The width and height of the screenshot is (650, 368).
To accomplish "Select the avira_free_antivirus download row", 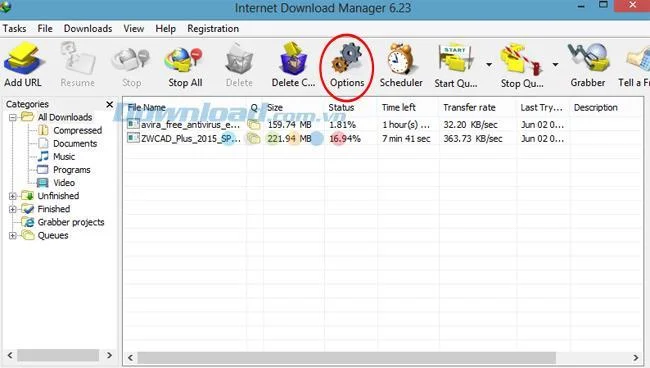I will point(383,124).
